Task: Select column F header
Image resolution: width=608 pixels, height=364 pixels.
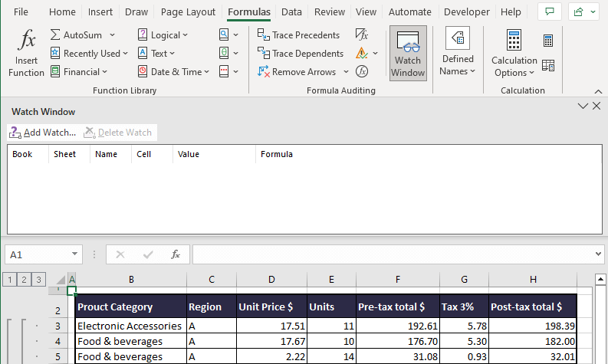Action: coord(398,280)
